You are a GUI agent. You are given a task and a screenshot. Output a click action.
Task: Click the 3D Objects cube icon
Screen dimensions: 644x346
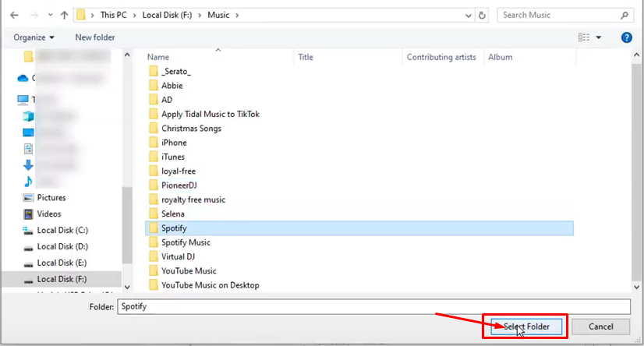tap(28, 116)
